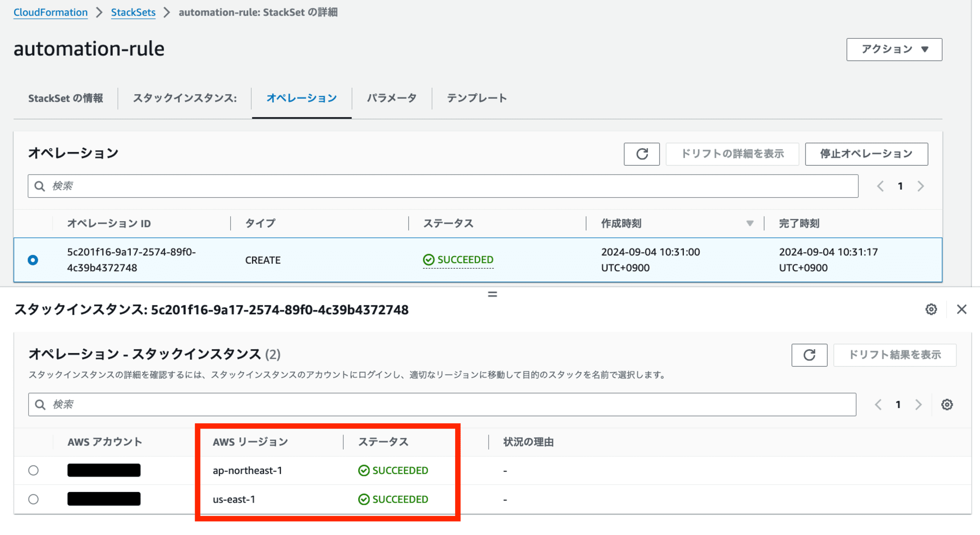Sort by 作成時刻 column arrow
Image resolution: width=980 pixels, height=535 pixels.
pyautogui.click(x=750, y=224)
